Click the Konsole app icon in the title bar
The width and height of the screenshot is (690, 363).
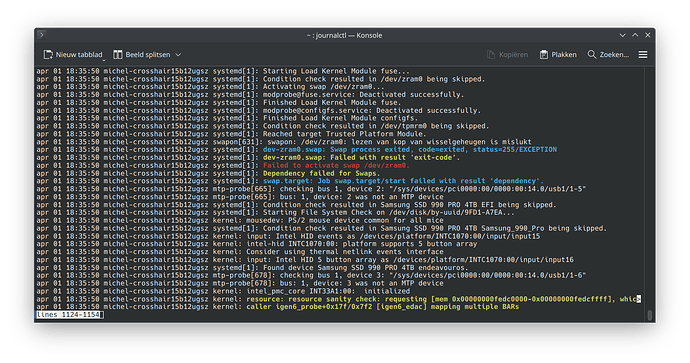pyautogui.click(x=41, y=35)
